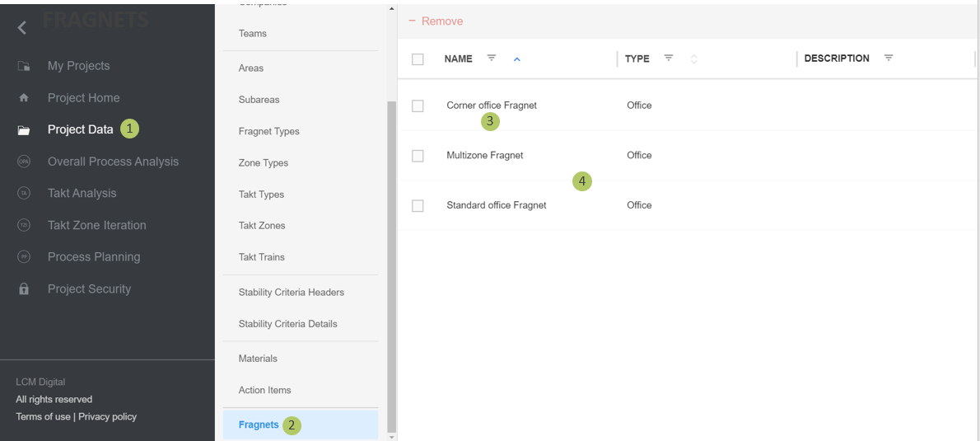Image resolution: width=980 pixels, height=441 pixels.
Task: Select the Standard office Fragnet row name
Action: click(497, 205)
